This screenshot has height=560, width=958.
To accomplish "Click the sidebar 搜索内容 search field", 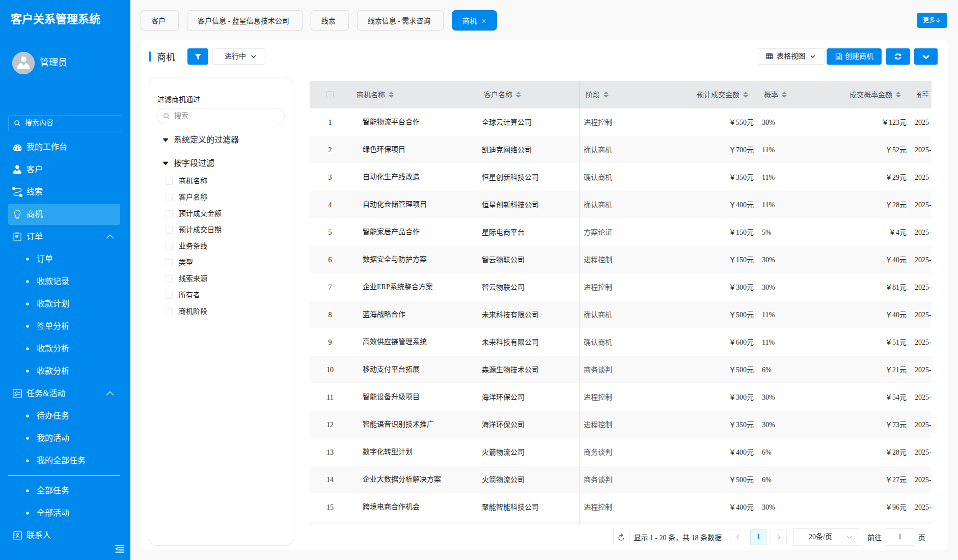I will point(65,123).
